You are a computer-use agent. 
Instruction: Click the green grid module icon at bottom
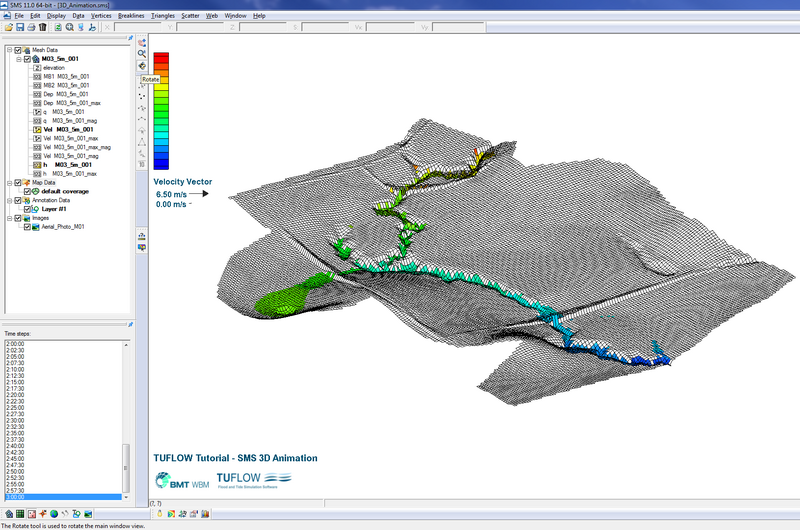20,514
